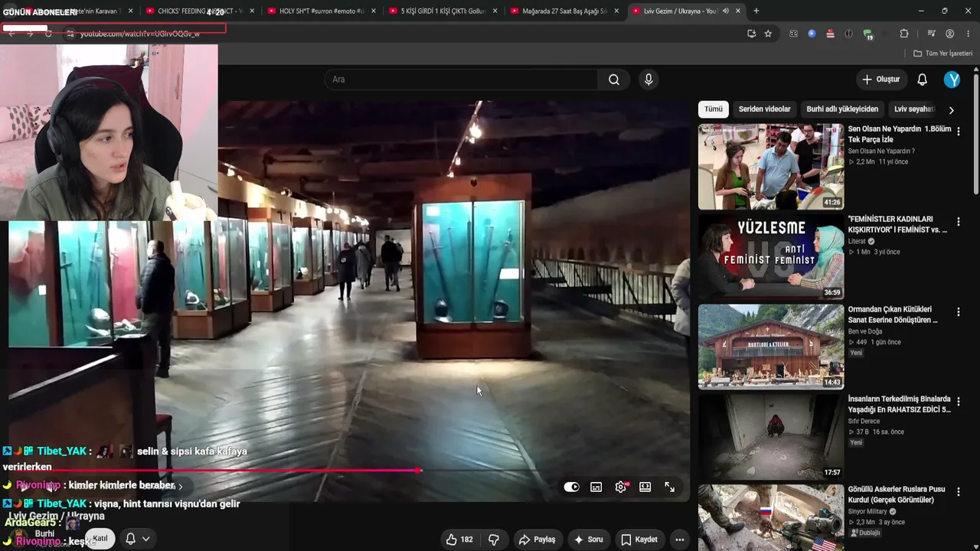Viewport: 980px width, 551px height.
Task: Toggle the autoplay switch
Action: point(572,487)
